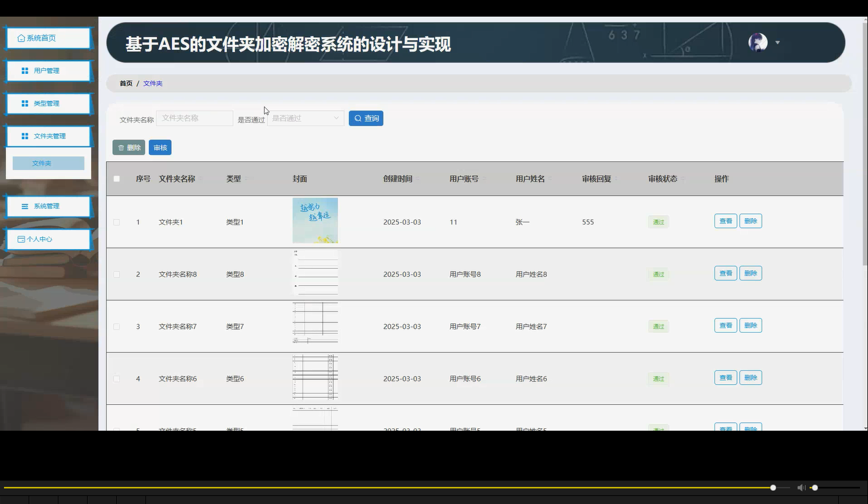The width and height of the screenshot is (868, 504).
Task: Select the 文件夹 submenu entry
Action: pos(49,163)
